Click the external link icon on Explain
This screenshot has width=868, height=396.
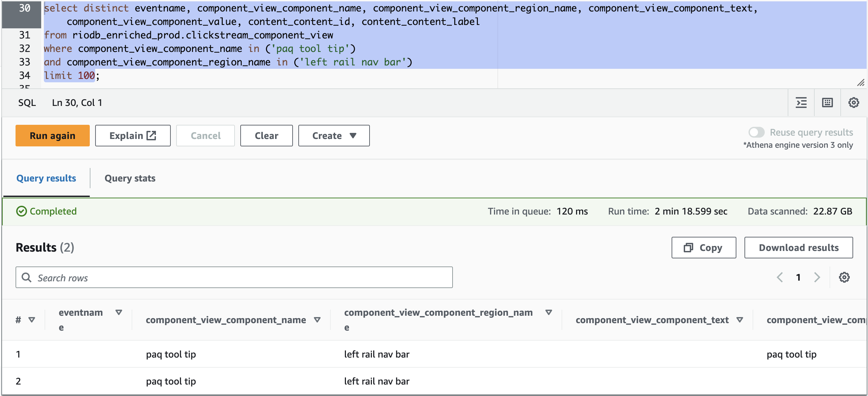[151, 136]
